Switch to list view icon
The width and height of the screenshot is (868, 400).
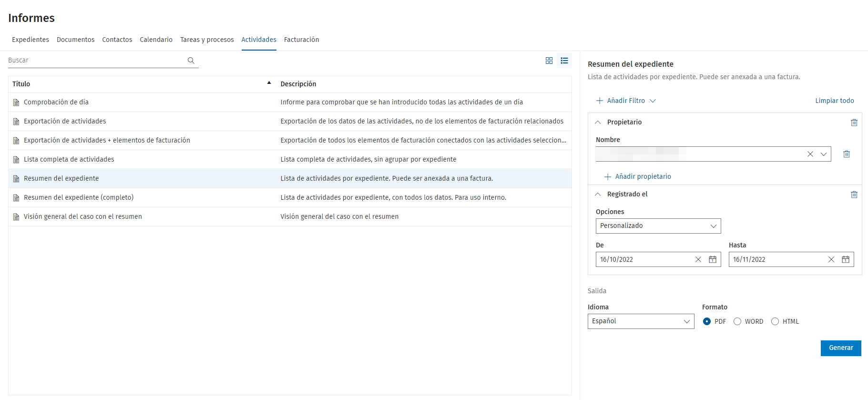pyautogui.click(x=564, y=61)
